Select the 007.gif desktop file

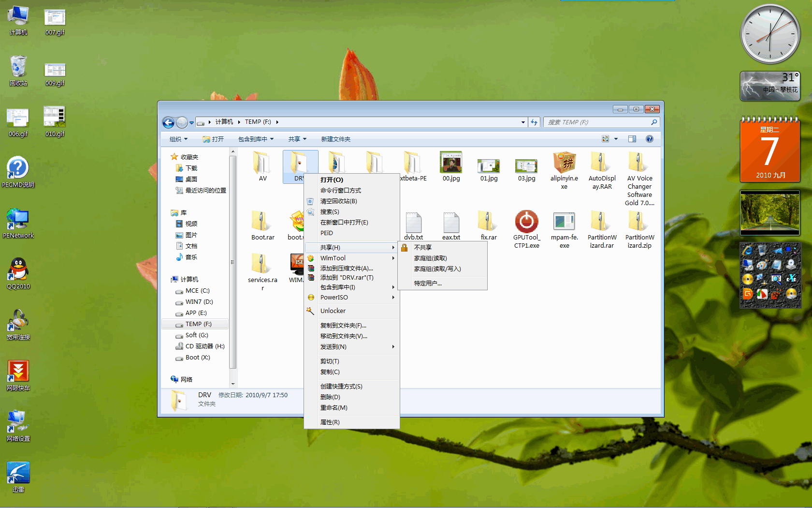55,22
